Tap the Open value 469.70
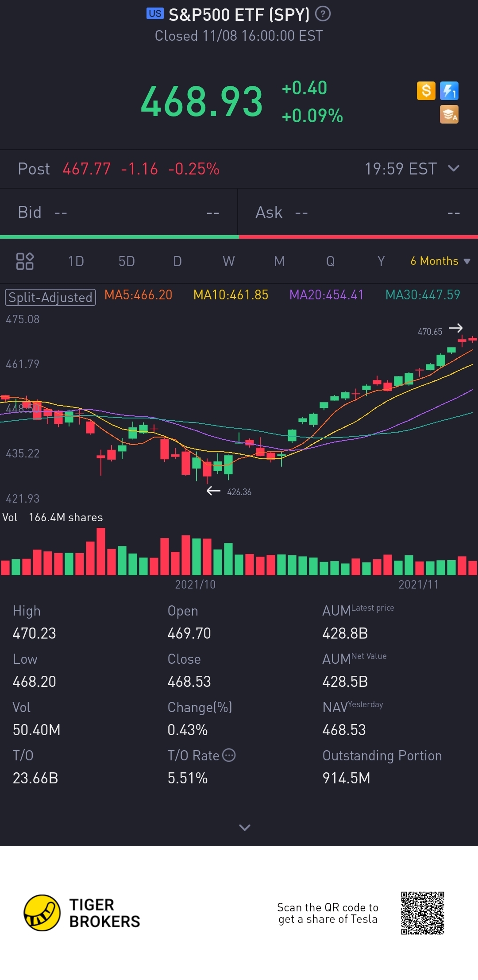The image size is (478, 980). coord(189,633)
